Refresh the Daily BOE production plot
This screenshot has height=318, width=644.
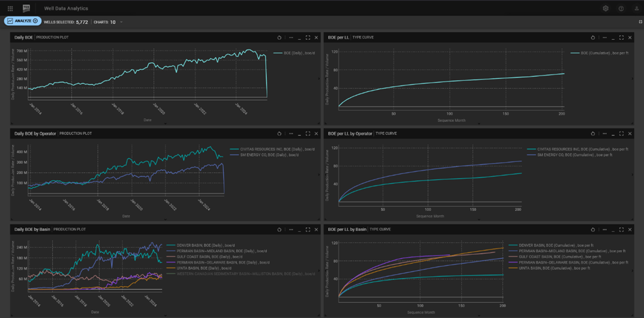pos(280,37)
